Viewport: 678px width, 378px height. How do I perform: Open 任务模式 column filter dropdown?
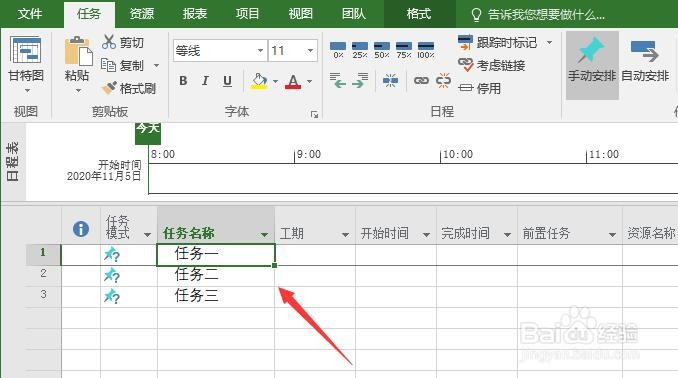pyautogui.click(x=147, y=235)
